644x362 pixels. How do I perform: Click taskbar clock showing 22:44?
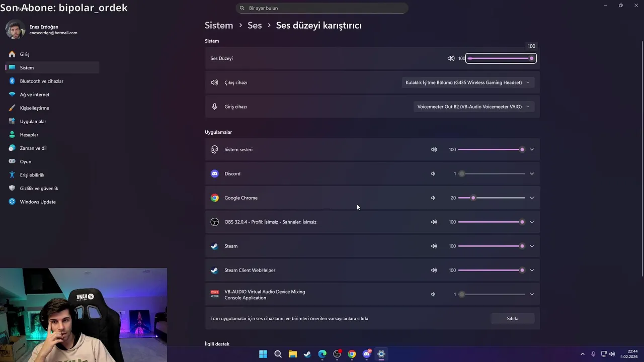tap(628, 354)
